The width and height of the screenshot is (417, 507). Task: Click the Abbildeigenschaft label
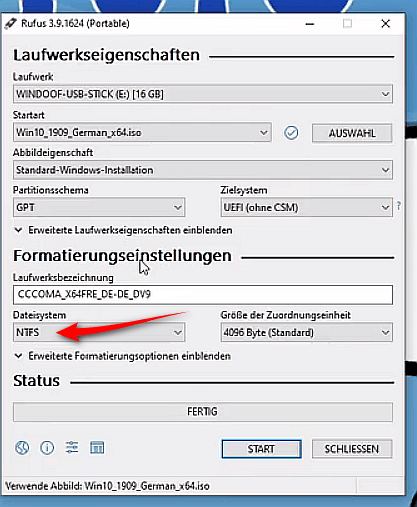pyautogui.click(x=53, y=153)
